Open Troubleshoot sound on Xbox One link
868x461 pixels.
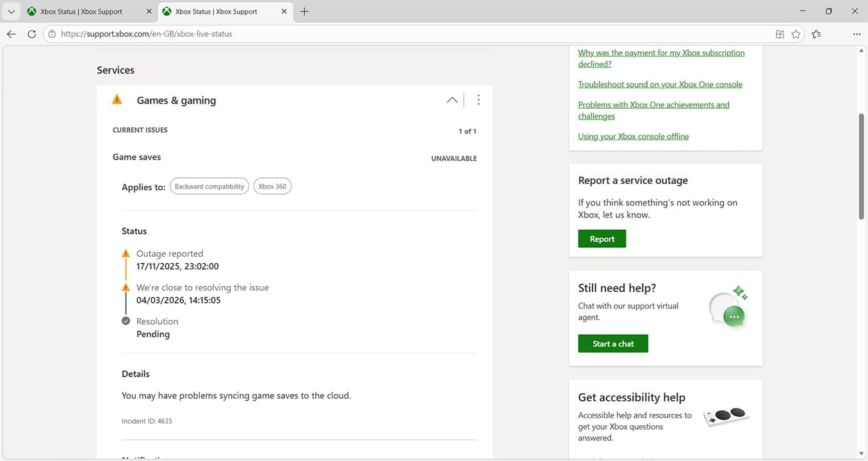pos(660,85)
